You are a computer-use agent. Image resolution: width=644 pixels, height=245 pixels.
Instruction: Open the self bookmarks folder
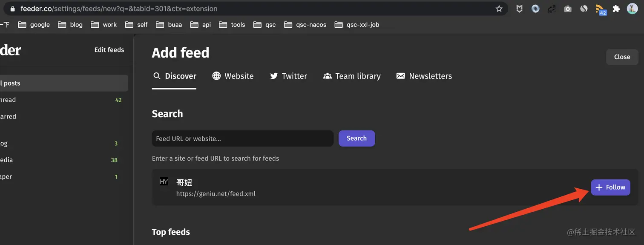point(136,25)
